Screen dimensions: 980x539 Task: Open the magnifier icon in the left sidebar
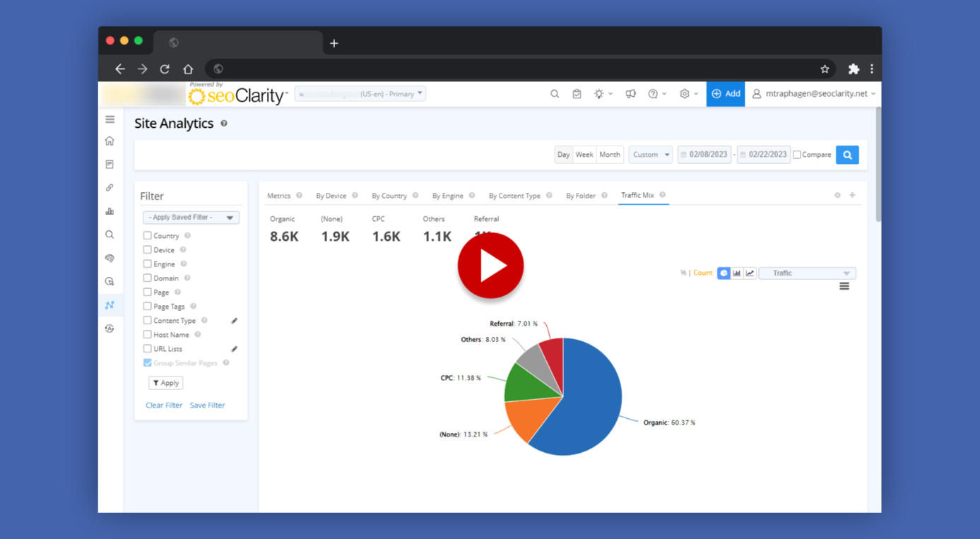pyautogui.click(x=110, y=235)
